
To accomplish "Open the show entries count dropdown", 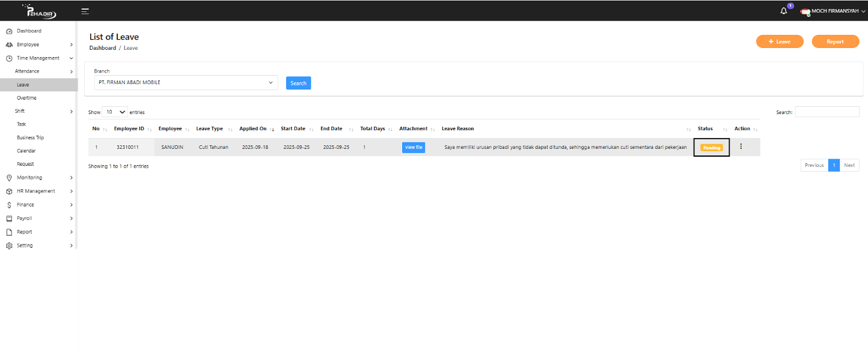I will 115,112.
